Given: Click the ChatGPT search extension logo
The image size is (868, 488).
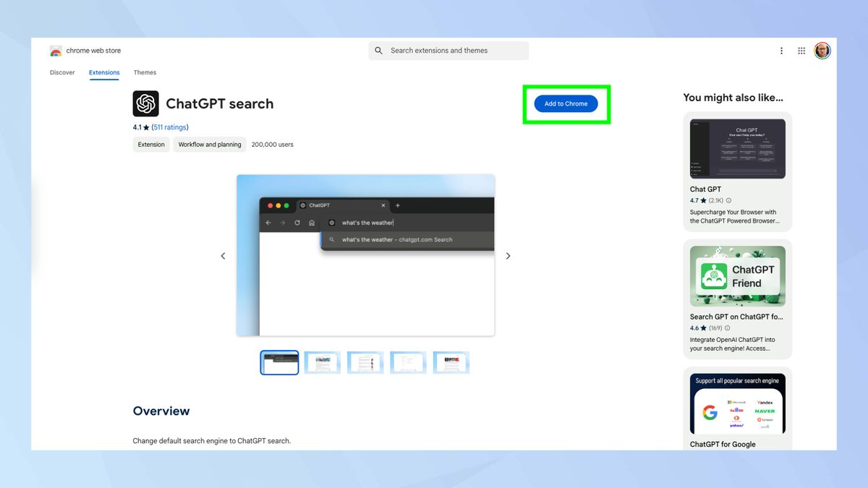Looking at the screenshot, I should point(145,103).
